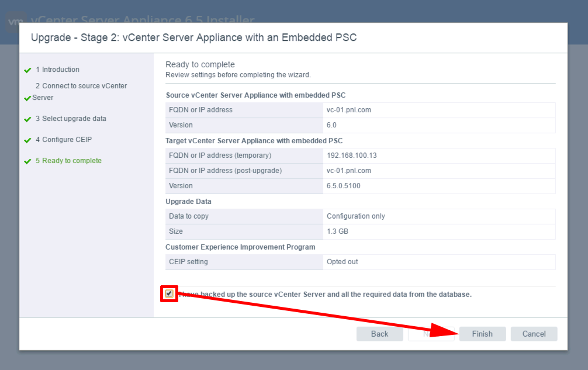This screenshot has width=588, height=370.
Task: Click the vm logo in the installer header
Action: pos(16,22)
